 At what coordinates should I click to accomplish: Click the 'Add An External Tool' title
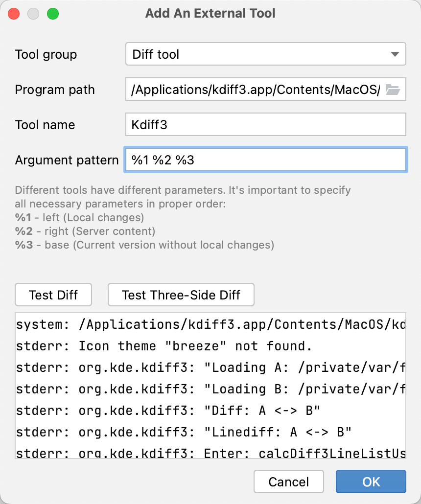tap(210, 14)
